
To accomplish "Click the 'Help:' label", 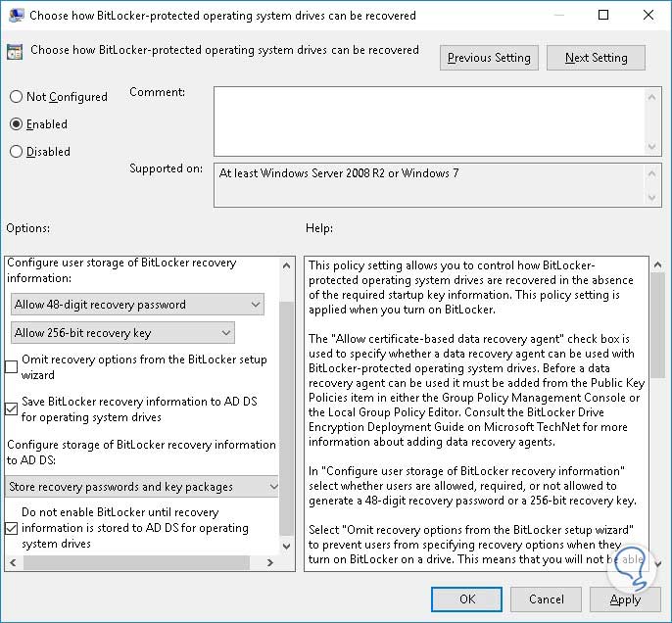I will tap(319, 228).
